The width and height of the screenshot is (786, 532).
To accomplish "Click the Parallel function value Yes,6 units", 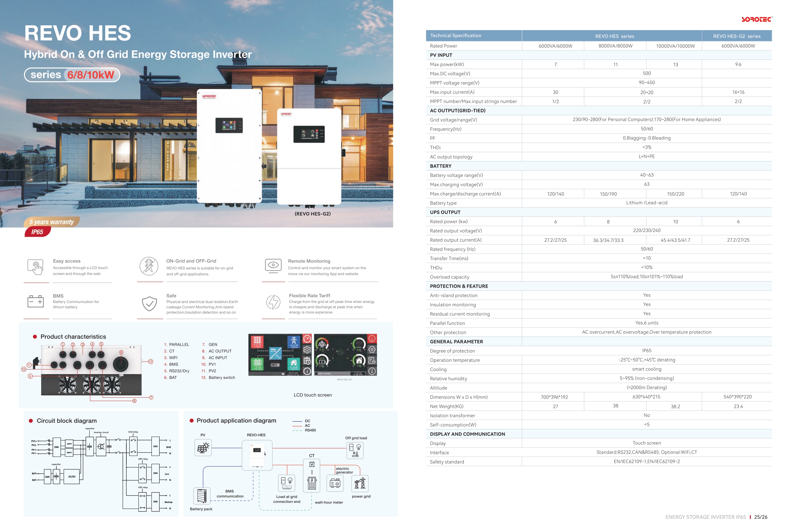I will click(647, 323).
